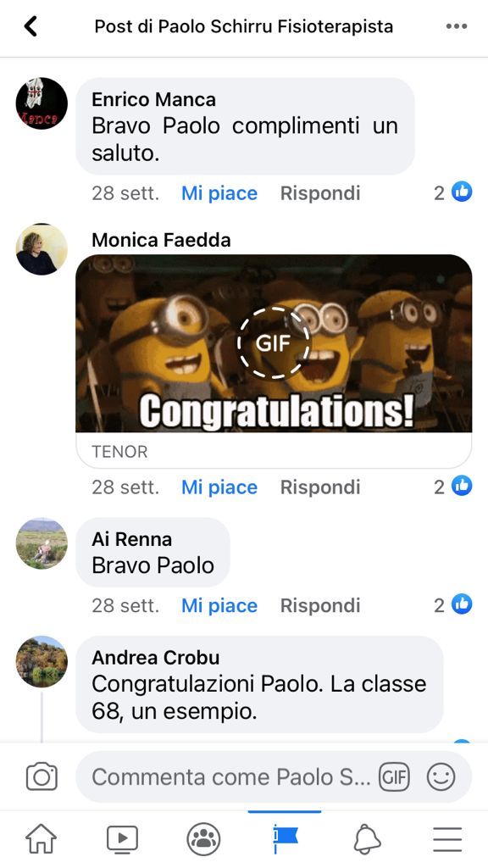Screen dimensions: 488x868
Task: Like Enrico Manca's comment via Mi piace
Action: click(219, 193)
